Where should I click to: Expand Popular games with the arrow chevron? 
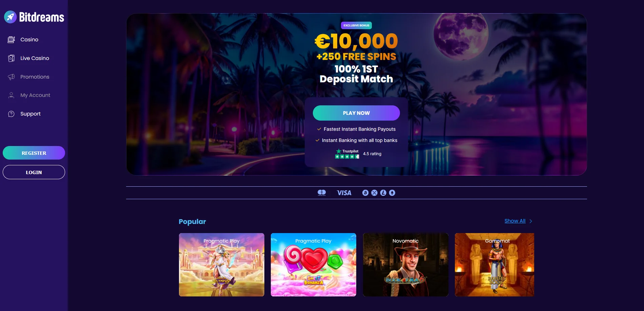[x=531, y=221]
